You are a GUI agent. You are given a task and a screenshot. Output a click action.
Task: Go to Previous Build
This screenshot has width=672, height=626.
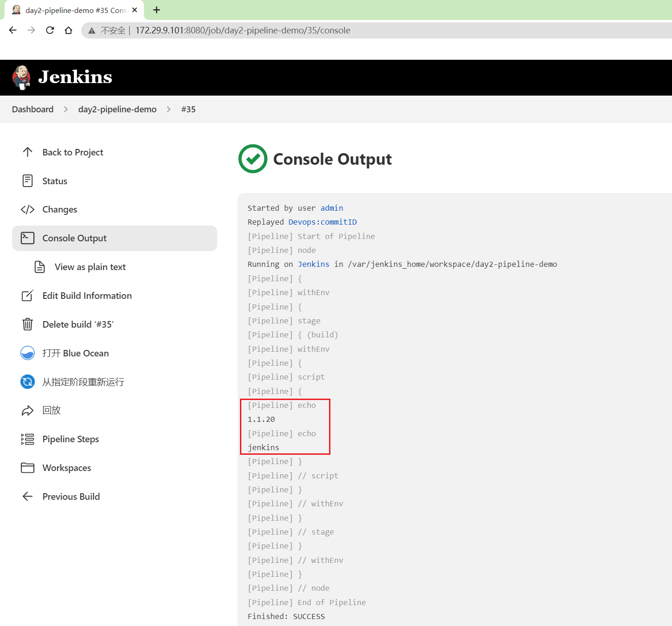coord(71,497)
